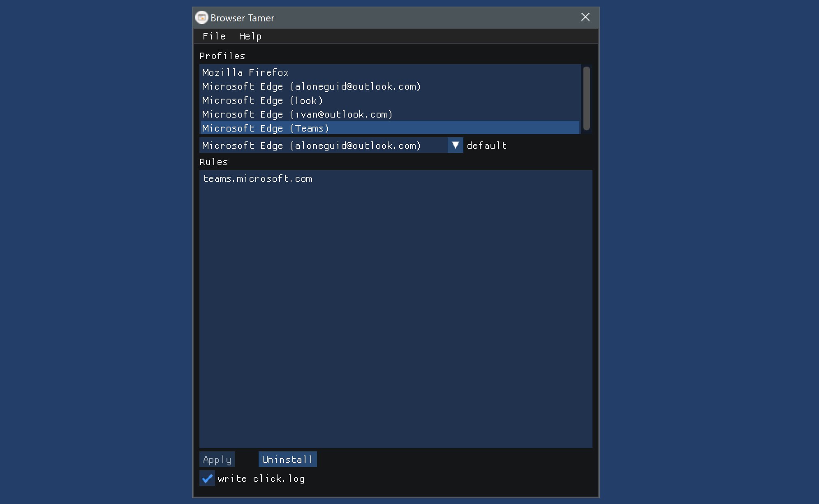Select the Microsoft Edge (Teams) profile

pos(390,128)
